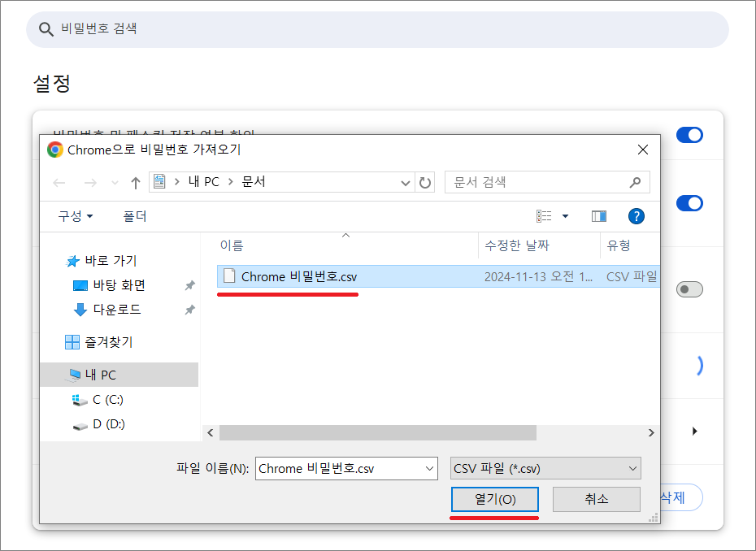This screenshot has height=551, width=756.
Task: Select the Chrome 비밀번호.csv file
Action: click(438, 276)
